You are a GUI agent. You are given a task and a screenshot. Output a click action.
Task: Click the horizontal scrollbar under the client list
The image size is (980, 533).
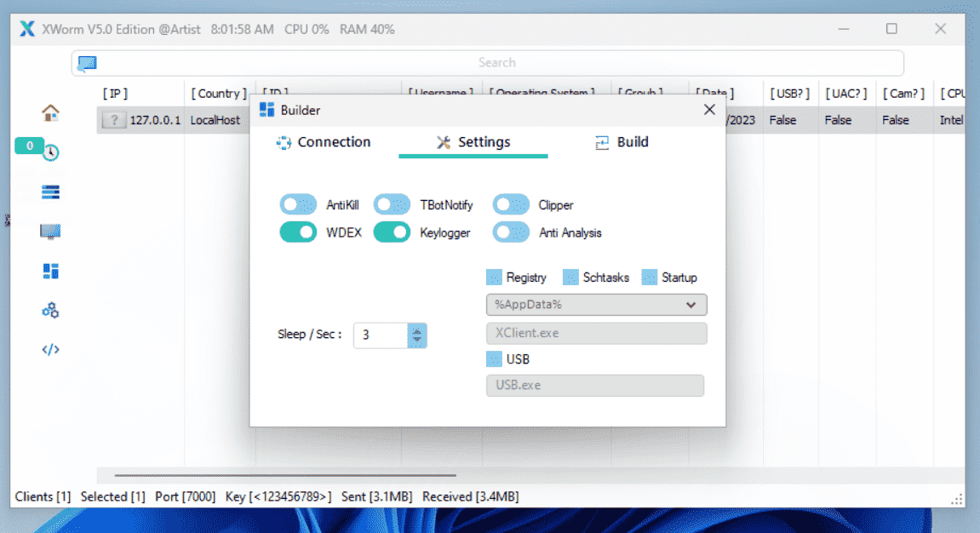coord(285,475)
